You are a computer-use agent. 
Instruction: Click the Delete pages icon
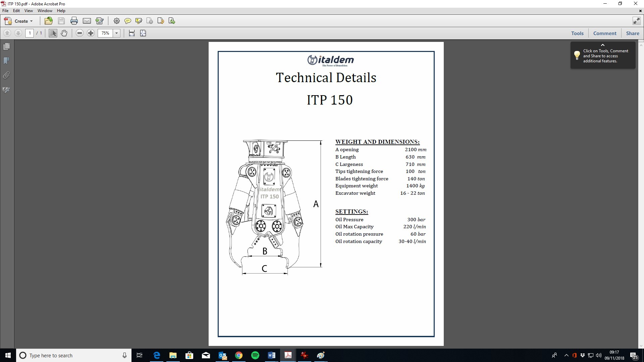click(x=150, y=21)
